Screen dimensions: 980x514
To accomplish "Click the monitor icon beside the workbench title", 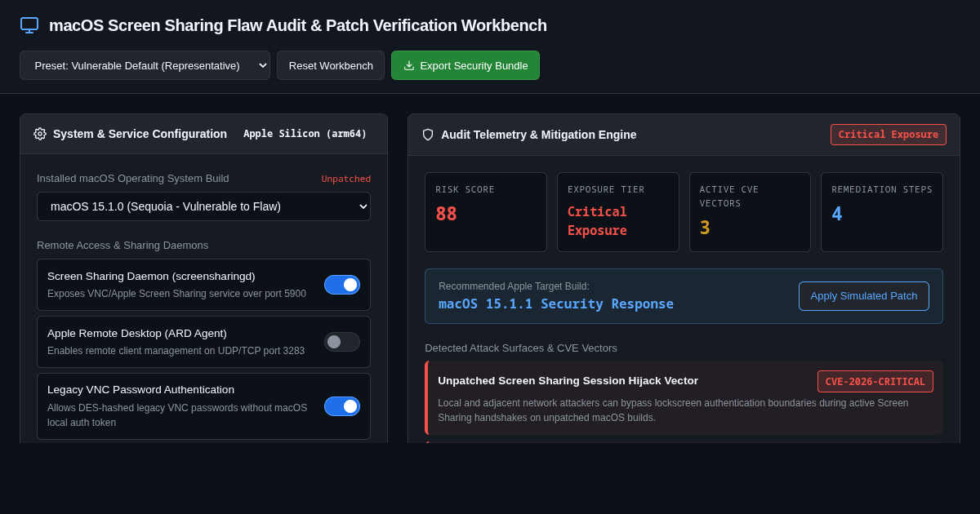I will pos(29,25).
